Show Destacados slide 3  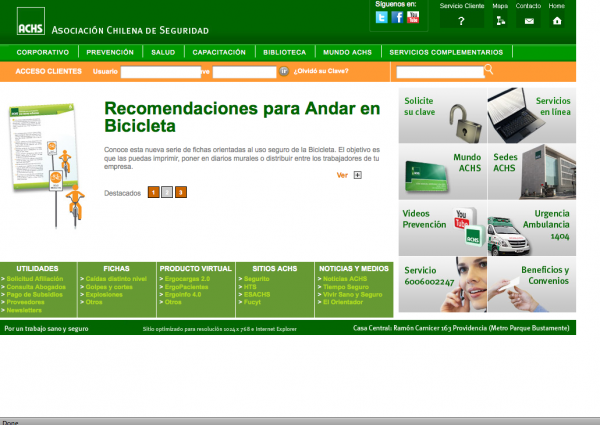coord(181,192)
